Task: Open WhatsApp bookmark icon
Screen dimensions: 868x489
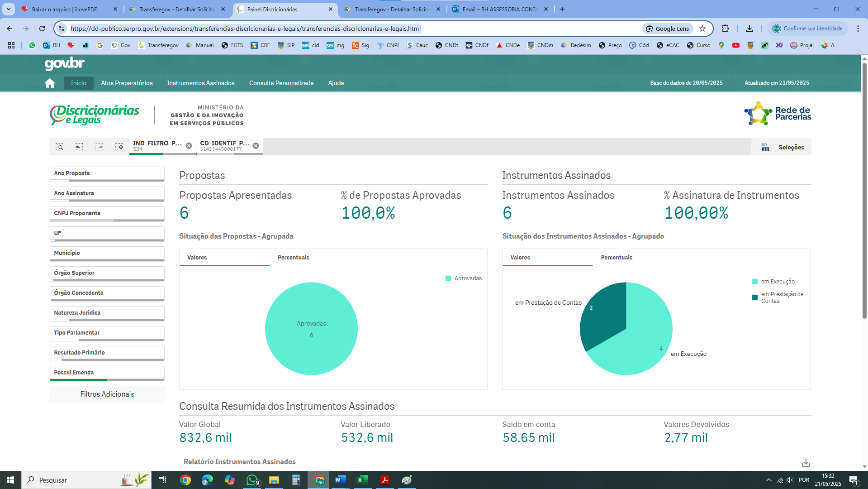Action: (x=32, y=45)
